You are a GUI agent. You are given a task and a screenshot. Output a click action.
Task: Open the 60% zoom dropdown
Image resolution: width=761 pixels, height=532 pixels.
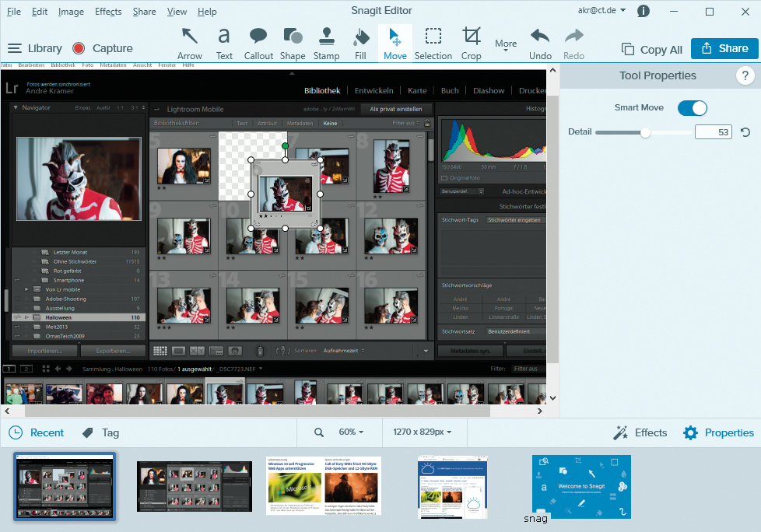[x=350, y=432]
